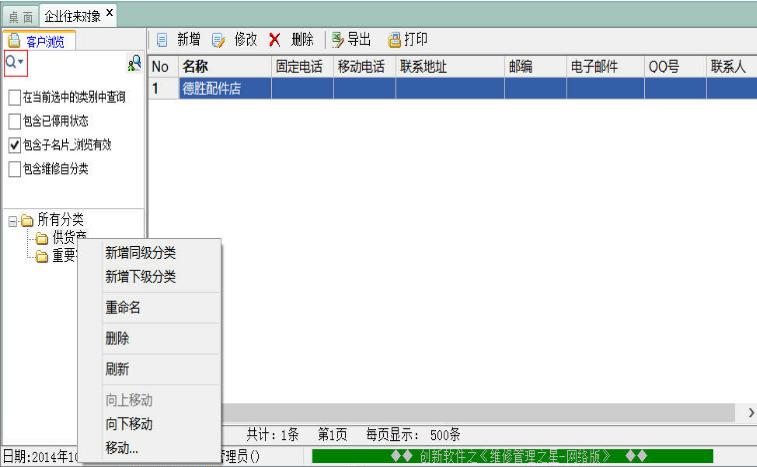
Task: Click the 导出 export icon
Action: point(337,40)
